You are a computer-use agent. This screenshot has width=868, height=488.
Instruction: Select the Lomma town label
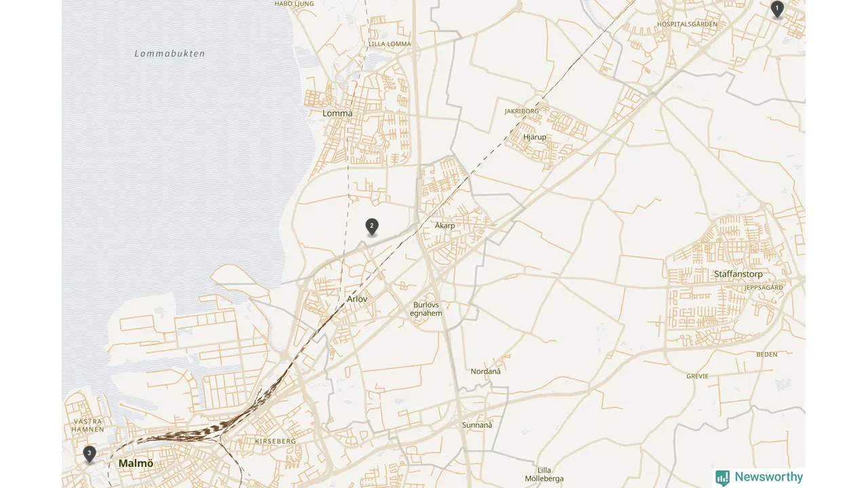pyautogui.click(x=338, y=113)
